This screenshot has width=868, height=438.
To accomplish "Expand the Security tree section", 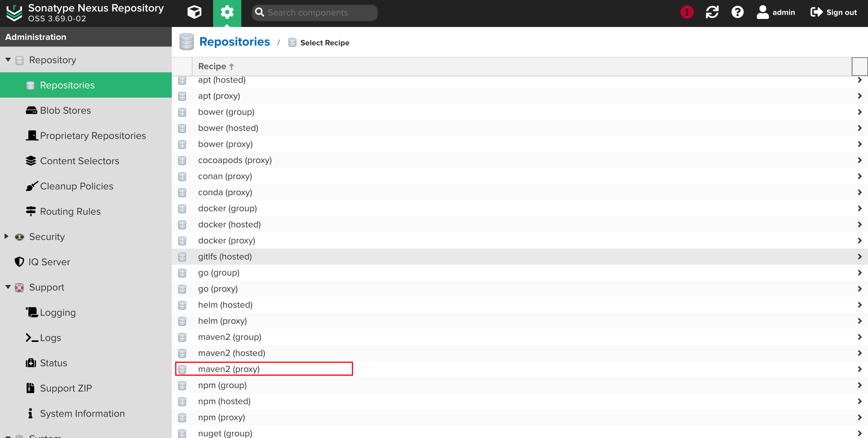I will [x=6, y=236].
